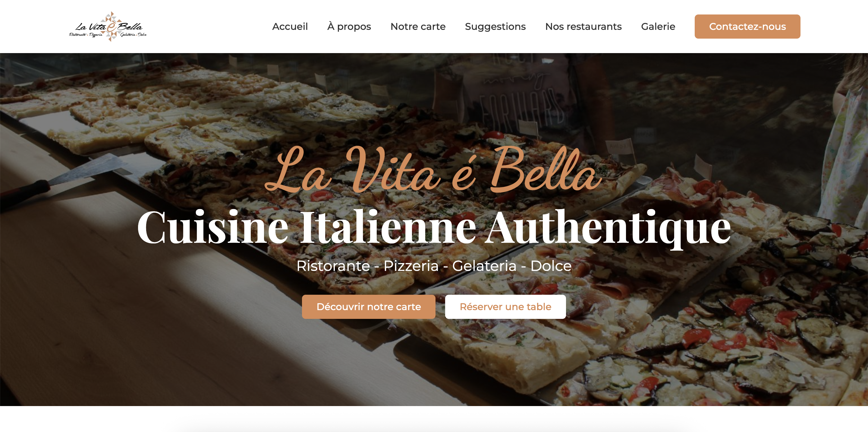Open the Accueil menu item
This screenshot has width=868, height=432.
tap(290, 26)
